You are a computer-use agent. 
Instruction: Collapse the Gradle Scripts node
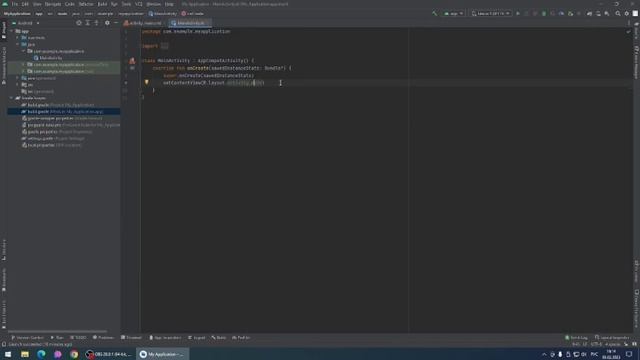click(12, 98)
